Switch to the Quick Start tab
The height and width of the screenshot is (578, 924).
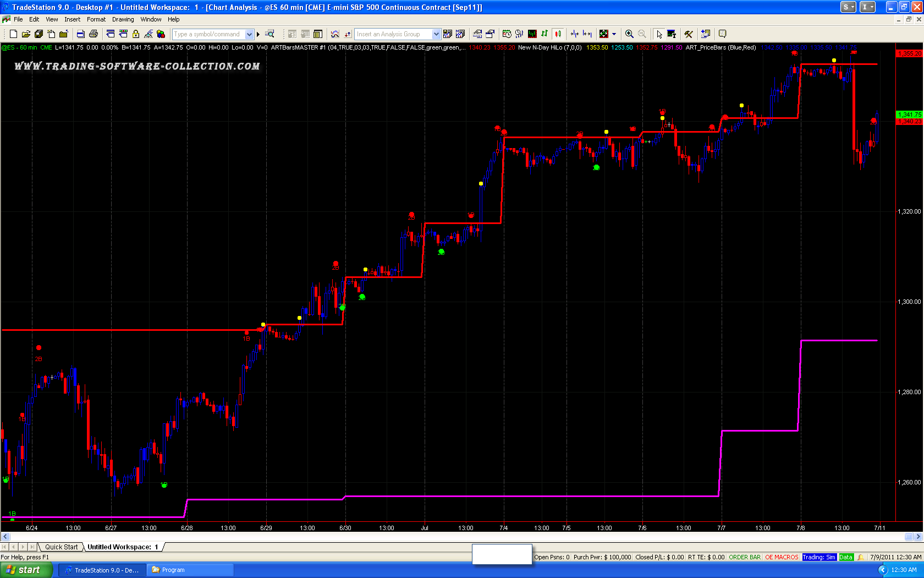(61, 547)
